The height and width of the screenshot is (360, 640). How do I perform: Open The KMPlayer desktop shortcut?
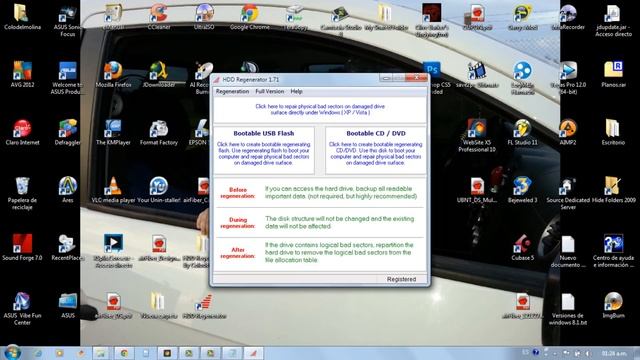tap(113, 132)
